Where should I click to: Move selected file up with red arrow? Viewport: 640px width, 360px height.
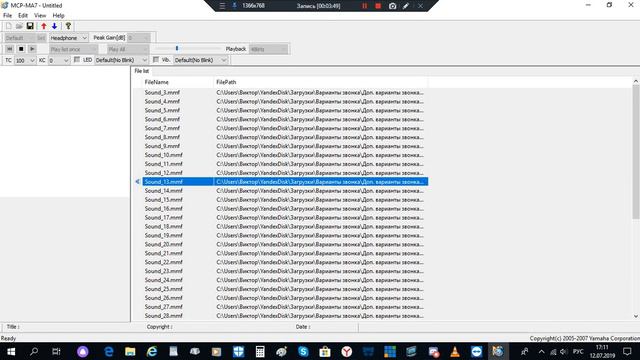click(44, 26)
